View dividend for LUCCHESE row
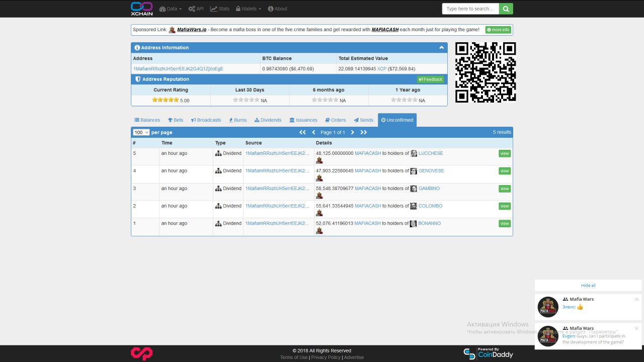 click(505, 153)
